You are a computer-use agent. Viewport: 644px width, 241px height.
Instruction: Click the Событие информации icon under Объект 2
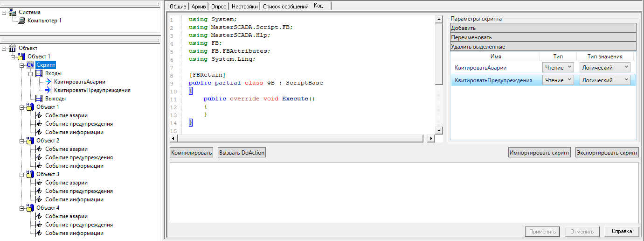tap(39, 166)
